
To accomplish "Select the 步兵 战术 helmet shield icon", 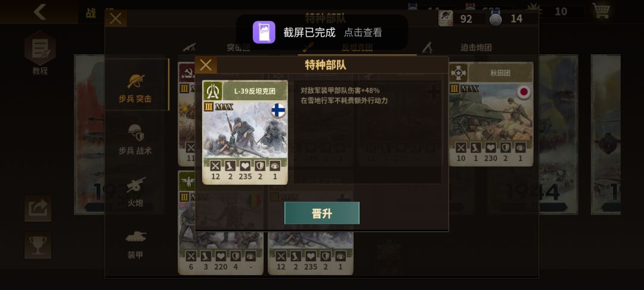I will pyautogui.click(x=135, y=134).
